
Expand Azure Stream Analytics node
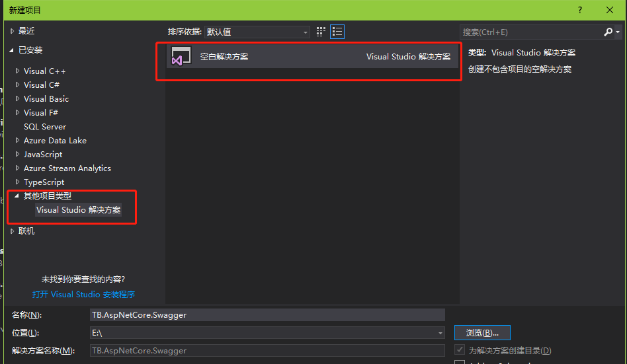[x=17, y=168]
